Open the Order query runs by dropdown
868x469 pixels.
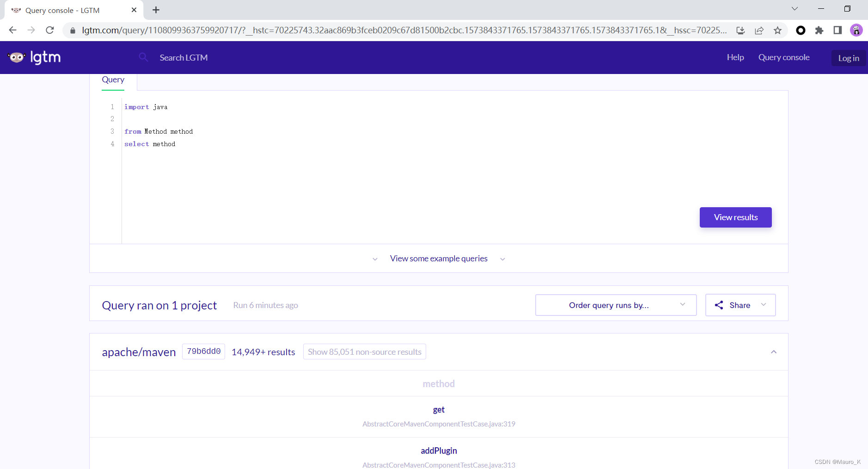[x=616, y=305]
